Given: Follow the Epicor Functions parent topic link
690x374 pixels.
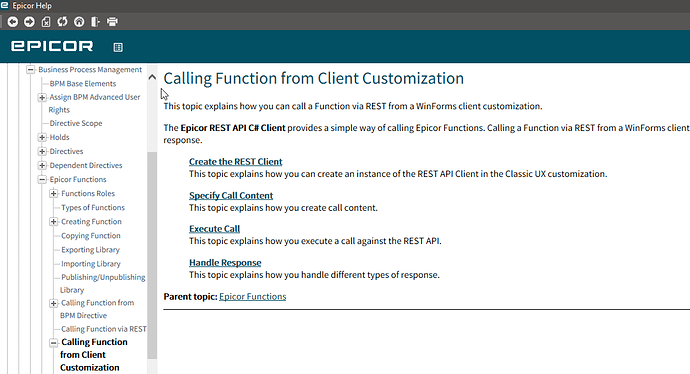Looking at the screenshot, I should pos(253,297).
